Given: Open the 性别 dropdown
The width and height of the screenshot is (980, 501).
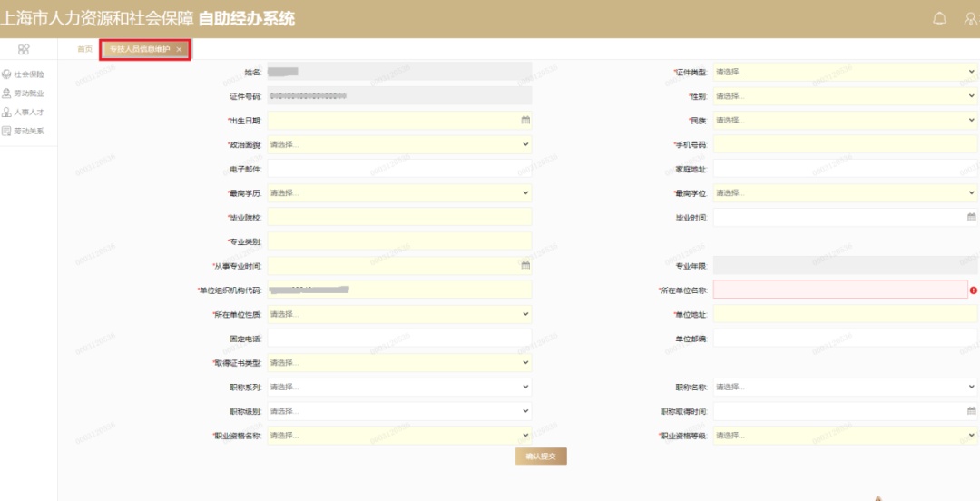Looking at the screenshot, I should coord(846,96).
